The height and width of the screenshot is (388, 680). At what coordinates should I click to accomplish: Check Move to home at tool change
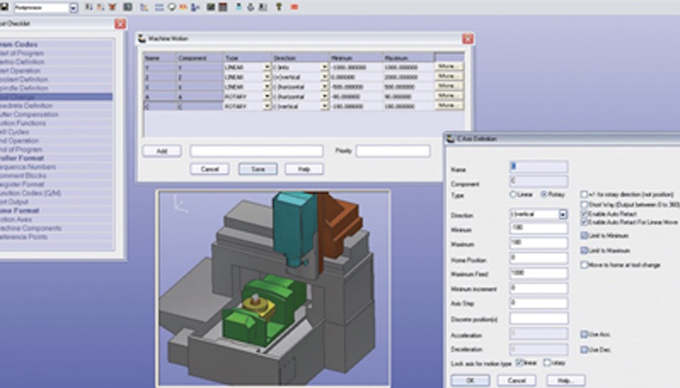584,264
